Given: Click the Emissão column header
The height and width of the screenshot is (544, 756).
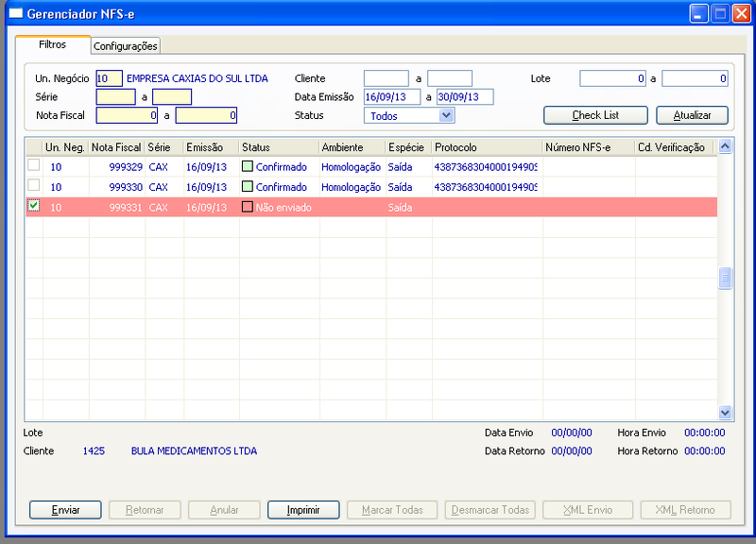Looking at the screenshot, I should click(211, 147).
